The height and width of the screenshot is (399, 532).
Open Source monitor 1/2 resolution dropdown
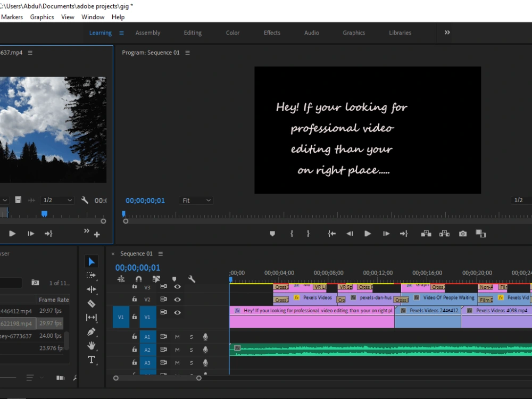pyautogui.click(x=57, y=200)
